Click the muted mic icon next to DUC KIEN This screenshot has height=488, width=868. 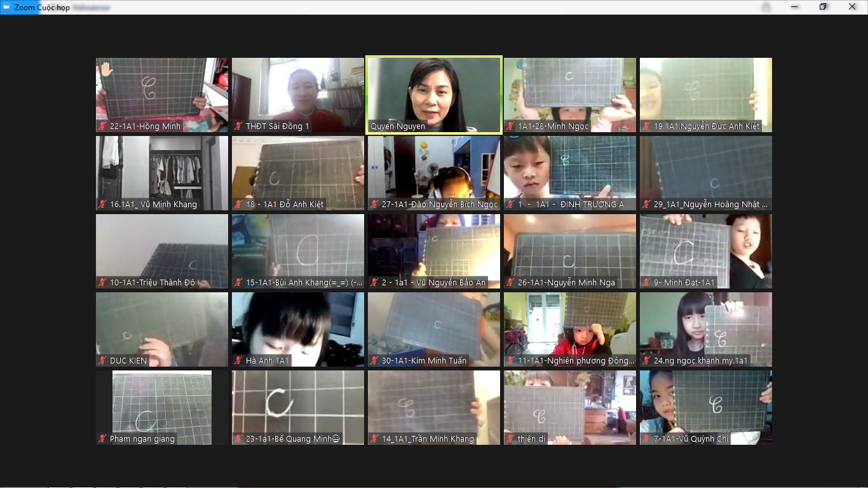tap(102, 361)
